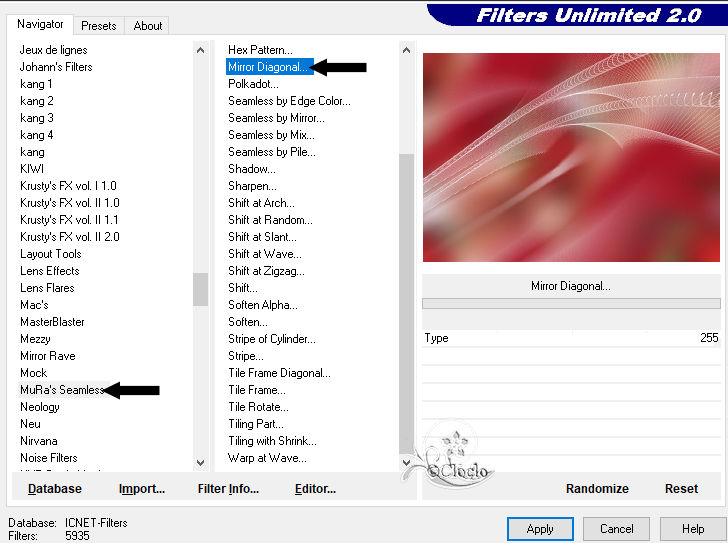Select Shift at Slant... filter
This screenshot has width=728, height=543.
coord(262,237)
